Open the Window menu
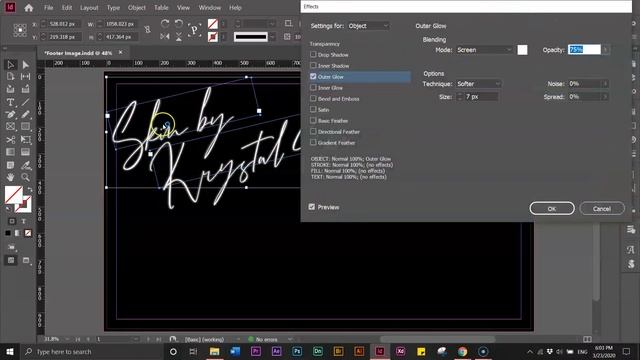Viewport: 640px width, 360px height. point(210,7)
